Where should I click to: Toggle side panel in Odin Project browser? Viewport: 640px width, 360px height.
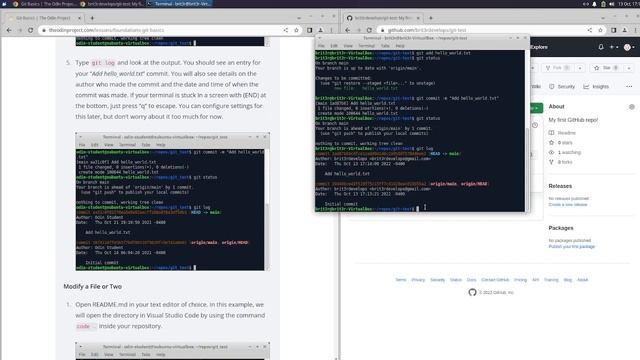(310, 30)
